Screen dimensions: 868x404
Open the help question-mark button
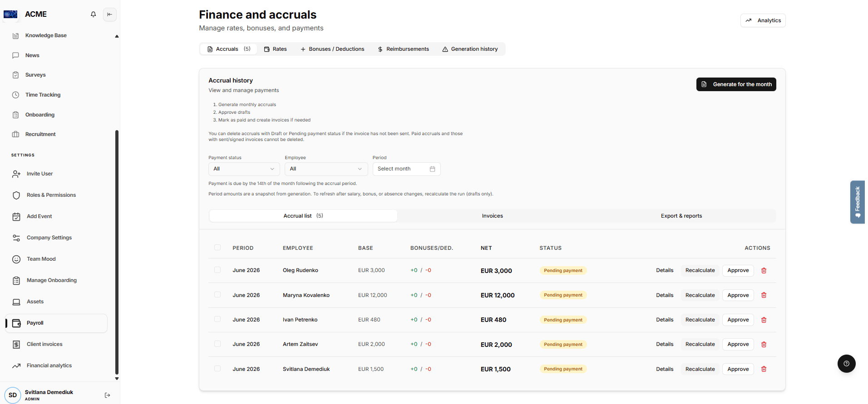[846, 363]
